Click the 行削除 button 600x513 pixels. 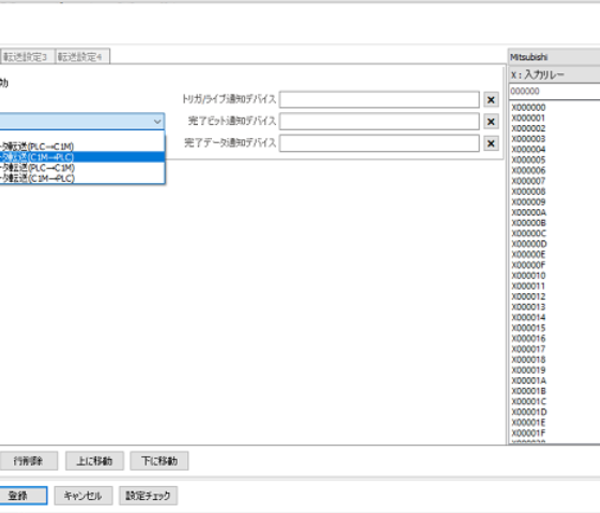coord(27,461)
